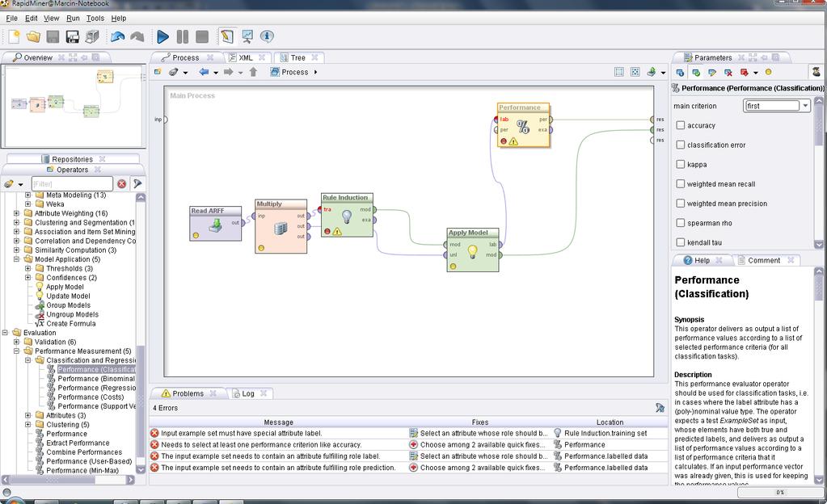Toggle expert mode with the professor icon
Viewport: 827px width, 504px height.
(x=816, y=72)
